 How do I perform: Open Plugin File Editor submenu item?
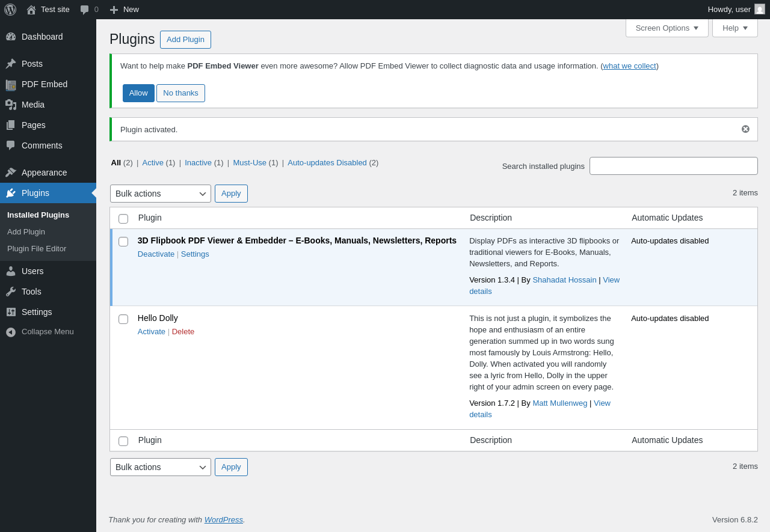tap(37, 248)
